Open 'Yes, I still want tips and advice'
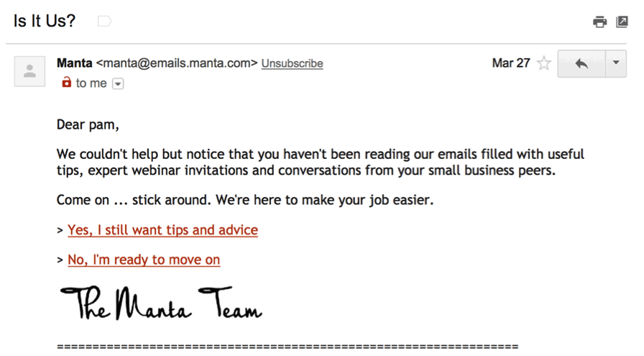644x356 pixels. click(x=162, y=230)
